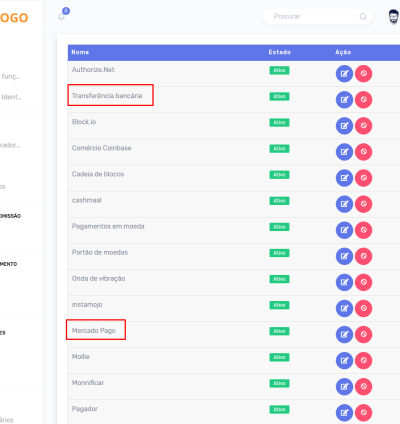Click the search magnifier icon
Screen dimensions: 400x424
363,16
